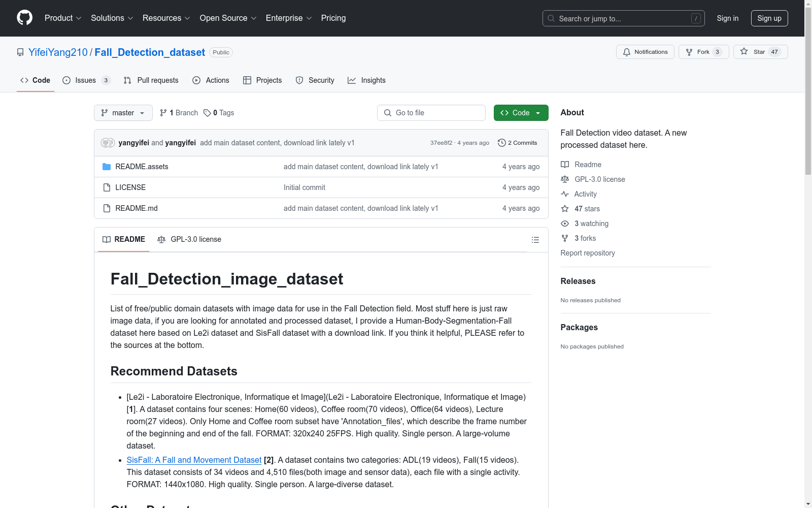Open the green Code dropdown
This screenshot has width=812, height=508.
(x=521, y=113)
